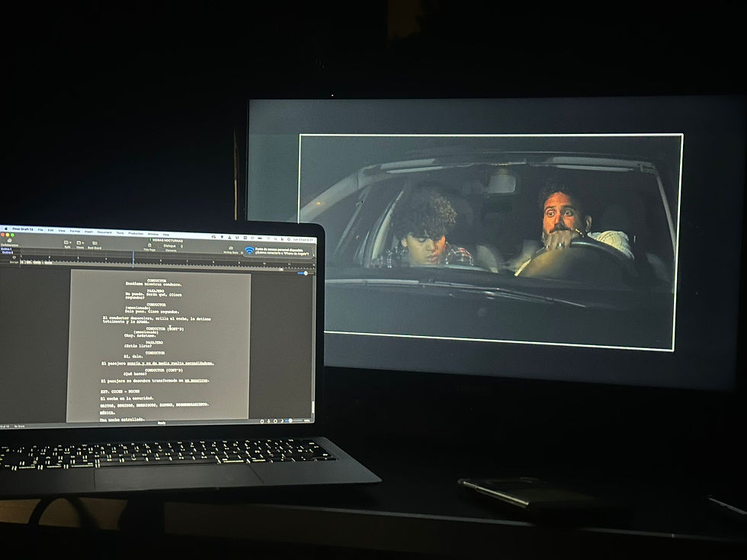Open the File menu
Screen dimensions: 747x560
(40, 229)
